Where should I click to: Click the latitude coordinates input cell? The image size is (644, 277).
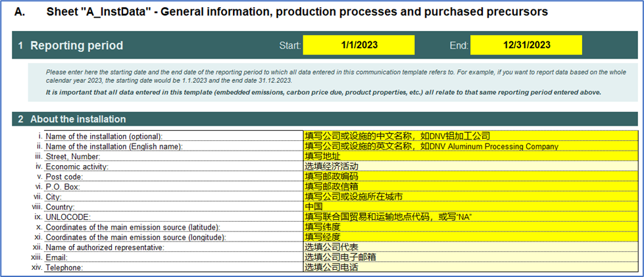point(470,227)
